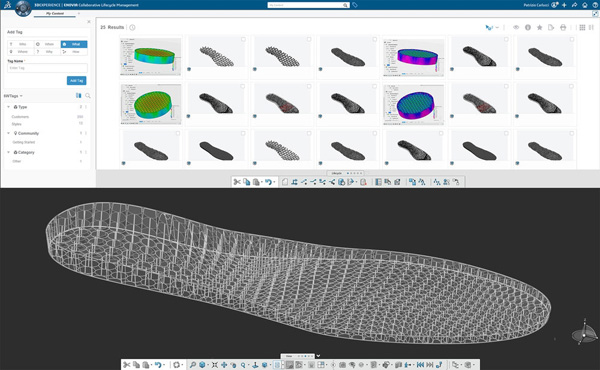Click the Add Tag button

pyautogui.click(x=77, y=80)
